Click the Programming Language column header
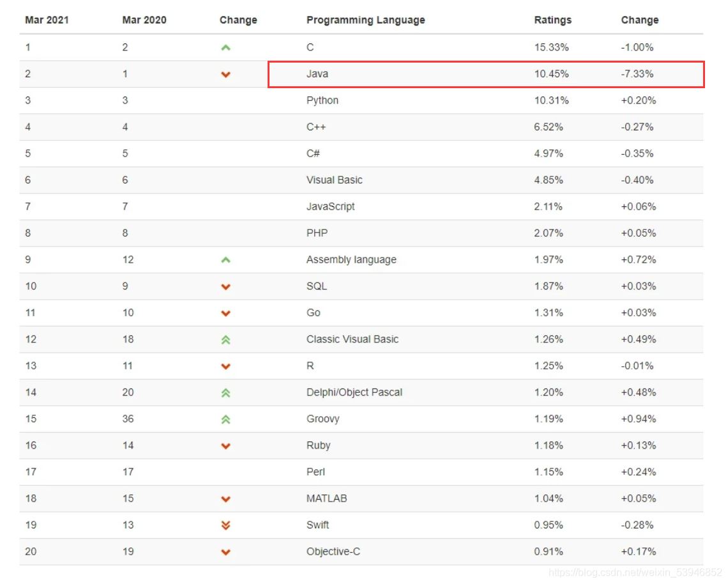This screenshot has width=728, height=584. point(365,20)
